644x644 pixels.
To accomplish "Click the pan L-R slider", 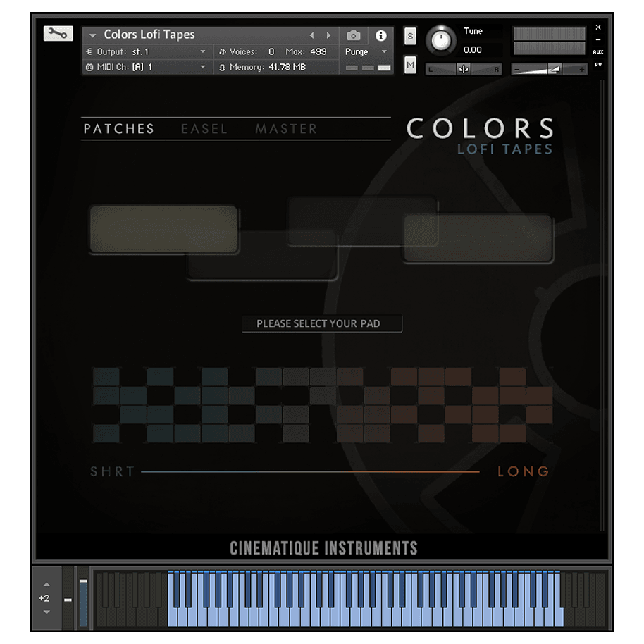I will pos(464,69).
